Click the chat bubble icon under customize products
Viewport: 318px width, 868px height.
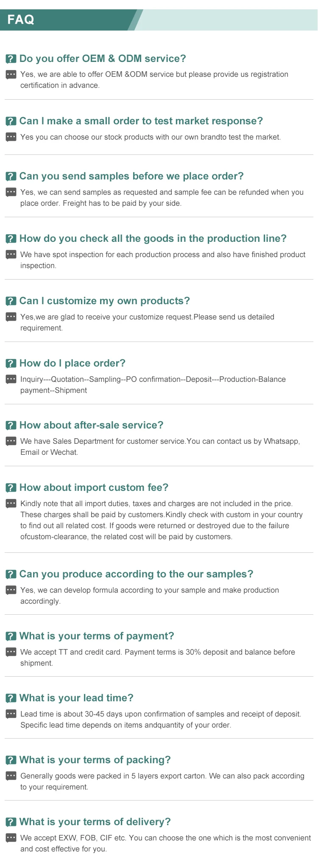click(11, 317)
